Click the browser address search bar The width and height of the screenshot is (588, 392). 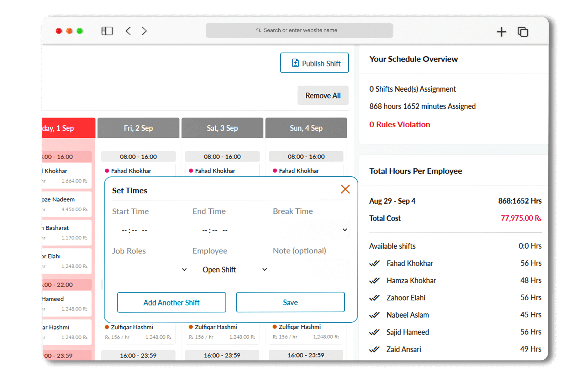point(299,30)
